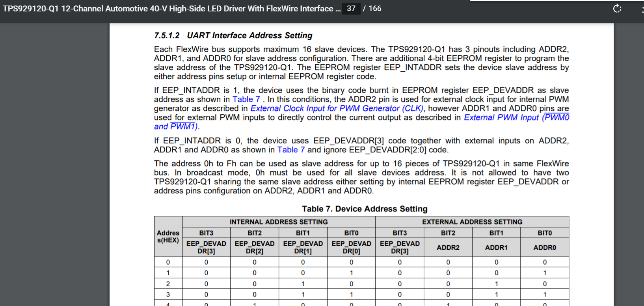
Task: Click 'BIT1' header under EXTERNAL ADDRESS SETTING
Action: pyautogui.click(x=496, y=233)
